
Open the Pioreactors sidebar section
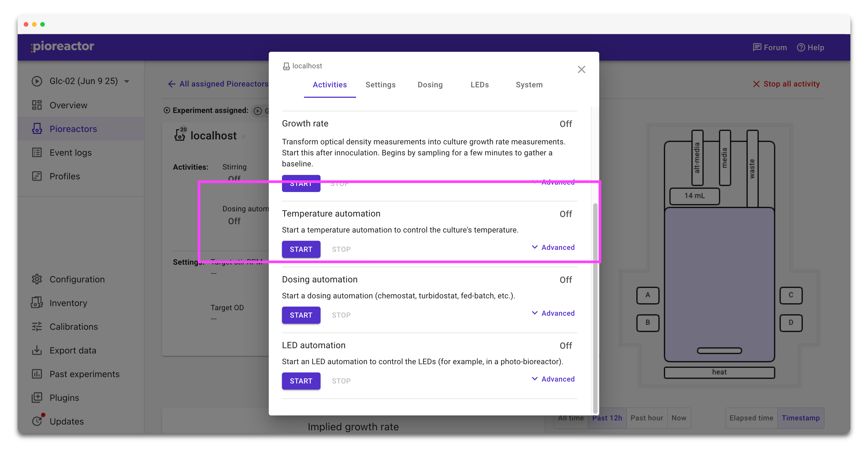click(x=73, y=129)
